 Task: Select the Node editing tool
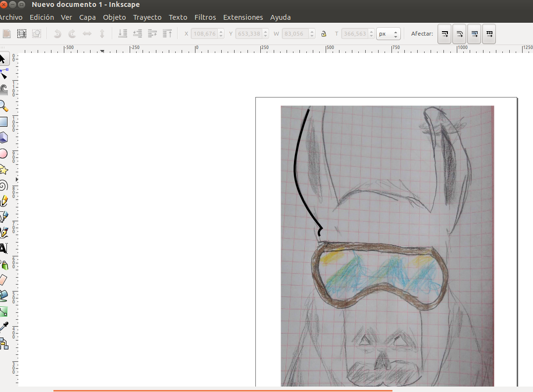(3, 74)
